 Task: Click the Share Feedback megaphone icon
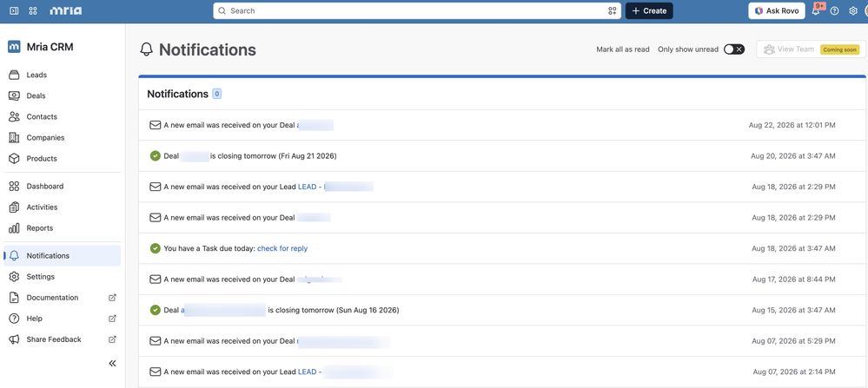15,339
